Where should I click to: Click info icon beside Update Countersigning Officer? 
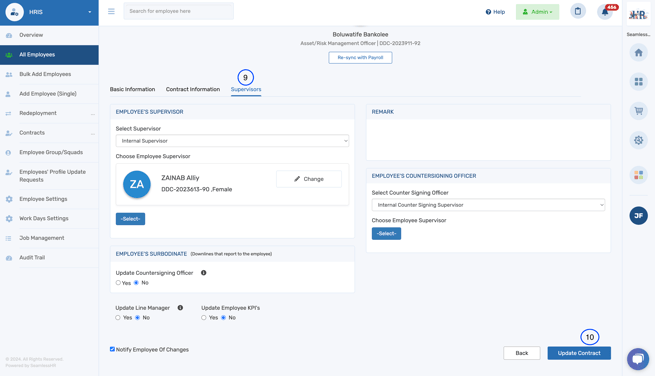[x=203, y=273]
